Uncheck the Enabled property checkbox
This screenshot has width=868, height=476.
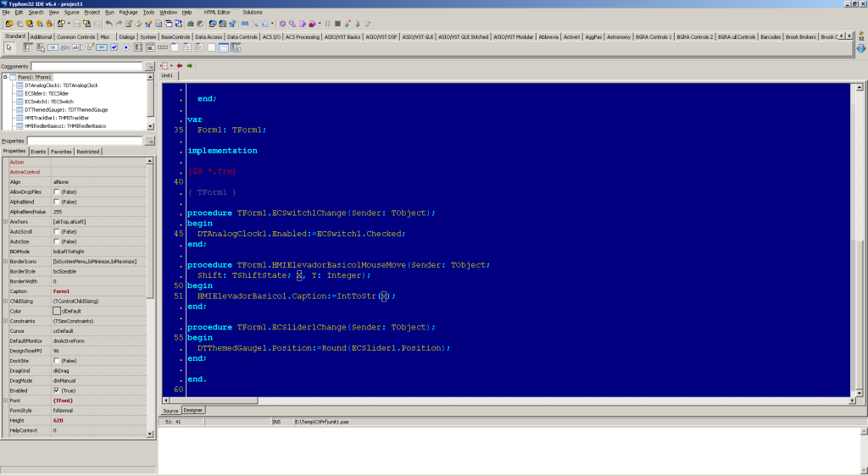click(57, 390)
